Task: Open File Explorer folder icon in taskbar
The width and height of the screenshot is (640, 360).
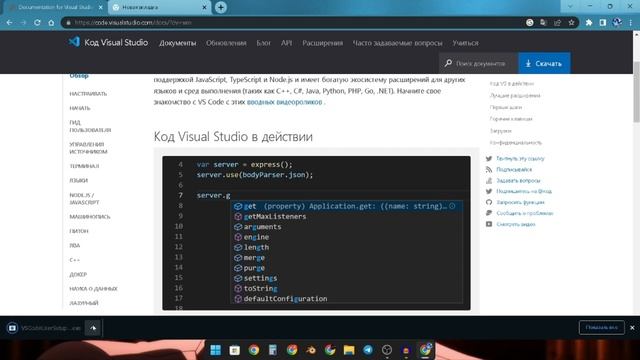Action: [349, 350]
